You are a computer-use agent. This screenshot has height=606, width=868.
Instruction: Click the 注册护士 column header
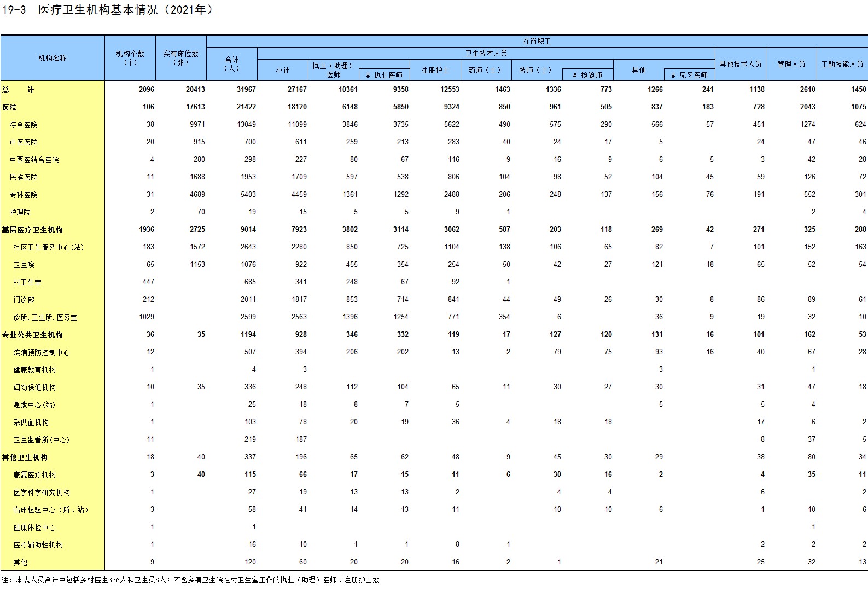click(435, 70)
